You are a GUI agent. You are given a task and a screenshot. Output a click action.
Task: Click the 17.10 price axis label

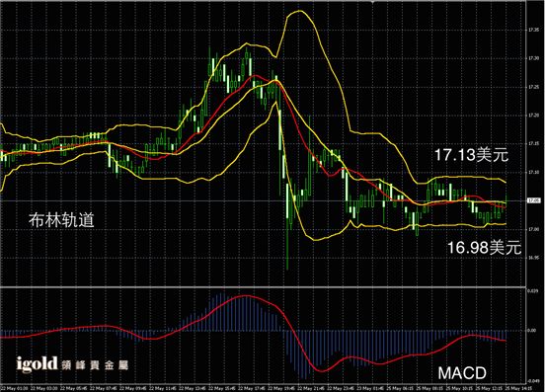pos(533,173)
